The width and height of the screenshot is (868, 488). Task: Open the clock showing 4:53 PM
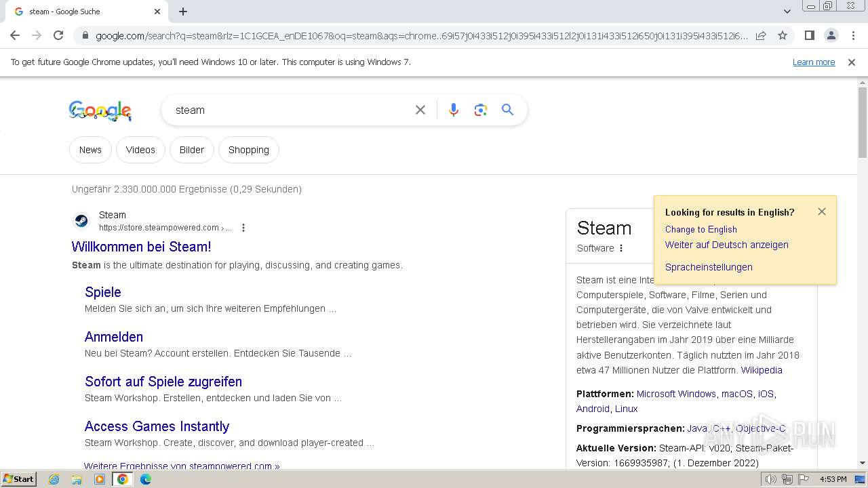pyautogui.click(x=833, y=479)
